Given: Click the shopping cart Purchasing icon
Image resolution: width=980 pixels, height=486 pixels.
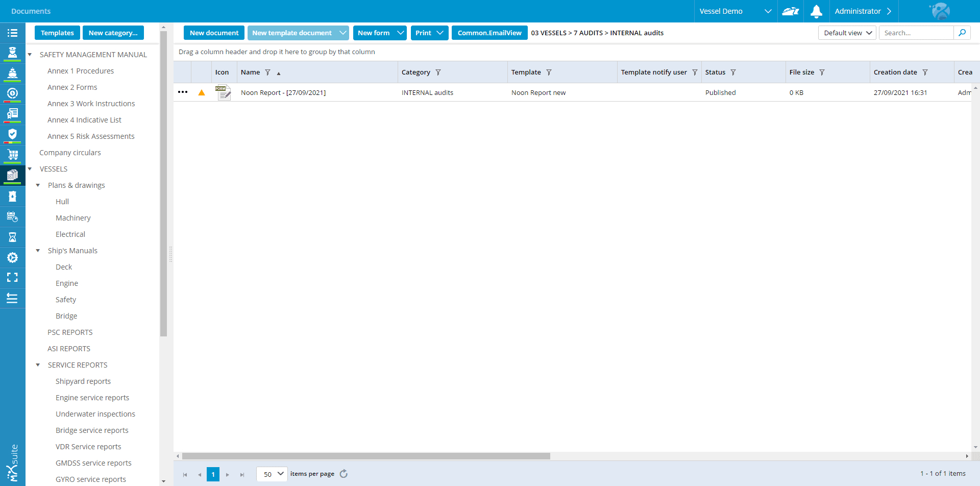Looking at the screenshot, I should pyautogui.click(x=12, y=154).
